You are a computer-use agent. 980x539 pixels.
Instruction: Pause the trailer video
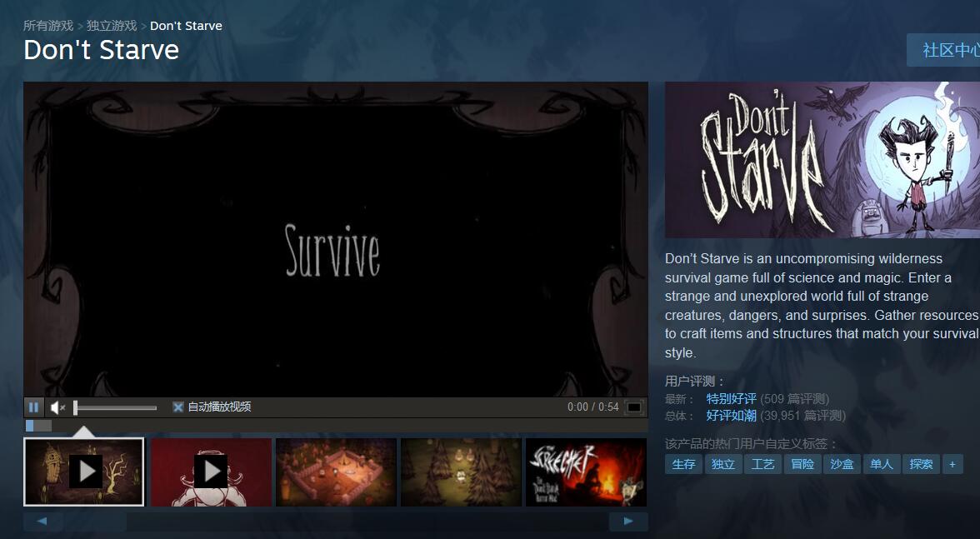click(x=33, y=407)
